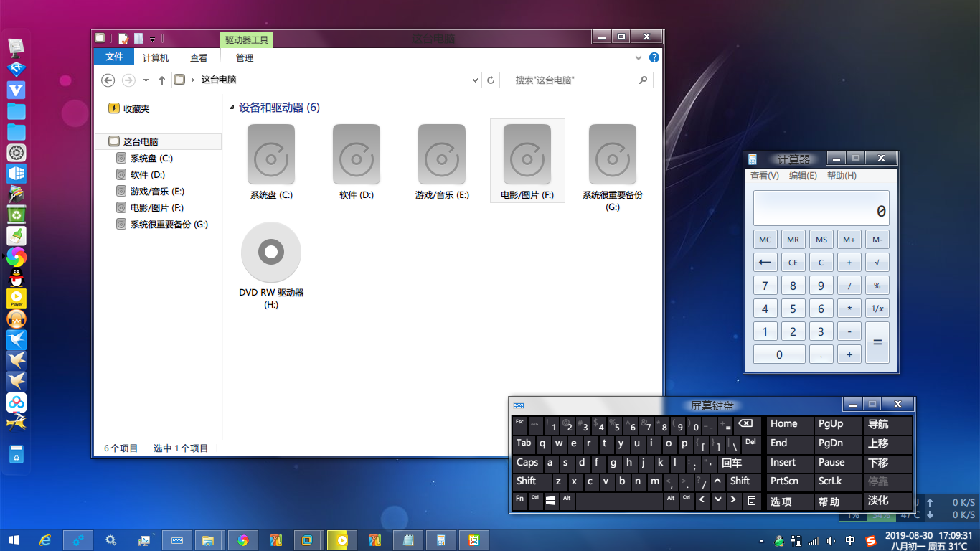
Task: Open the 编辑(E) menu in calculator
Action: tap(803, 176)
